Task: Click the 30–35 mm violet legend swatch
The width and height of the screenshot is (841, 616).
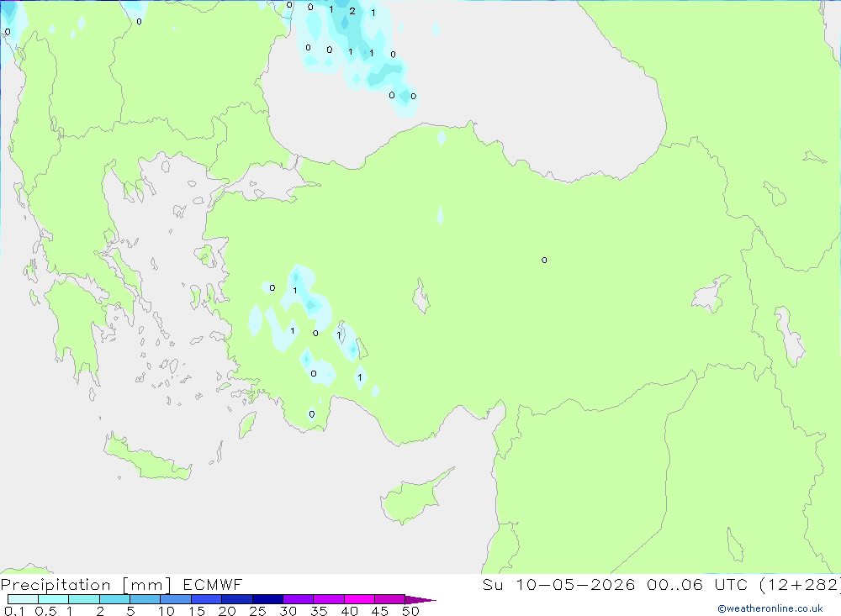Action: pyautogui.click(x=299, y=599)
